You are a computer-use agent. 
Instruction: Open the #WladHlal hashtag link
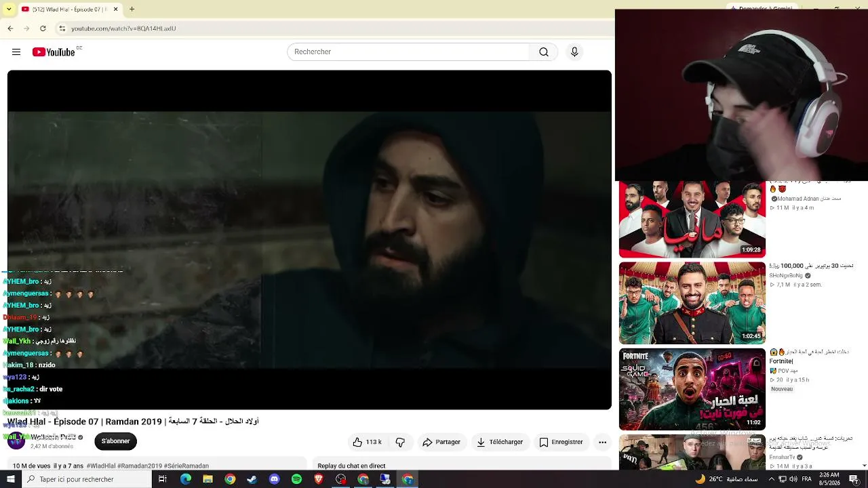point(102,466)
